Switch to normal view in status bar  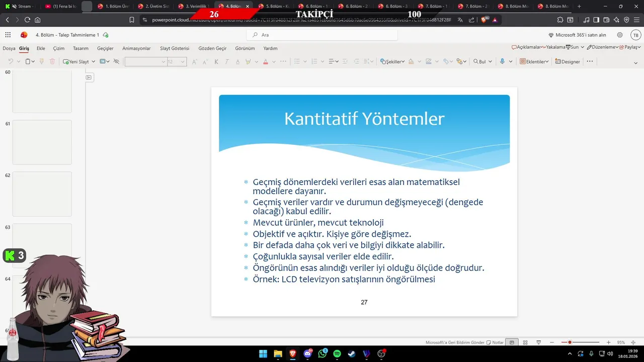tap(512, 342)
